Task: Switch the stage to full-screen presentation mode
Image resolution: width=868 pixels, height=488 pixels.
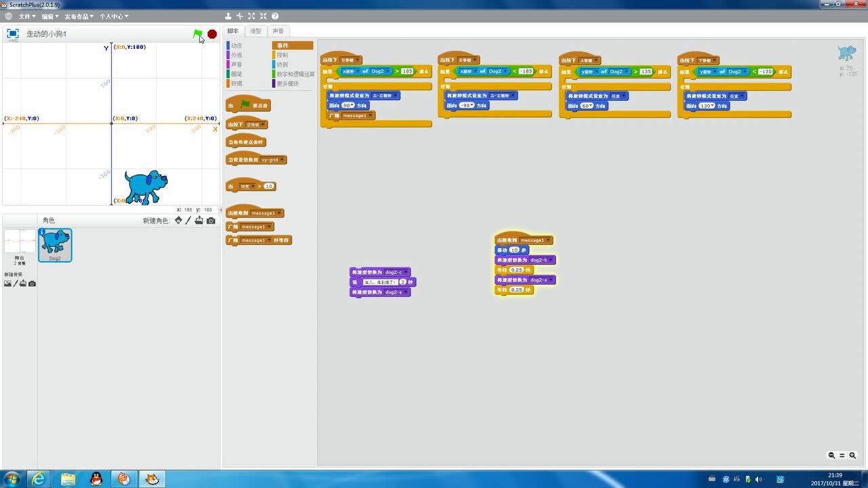Action: tap(12, 33)
